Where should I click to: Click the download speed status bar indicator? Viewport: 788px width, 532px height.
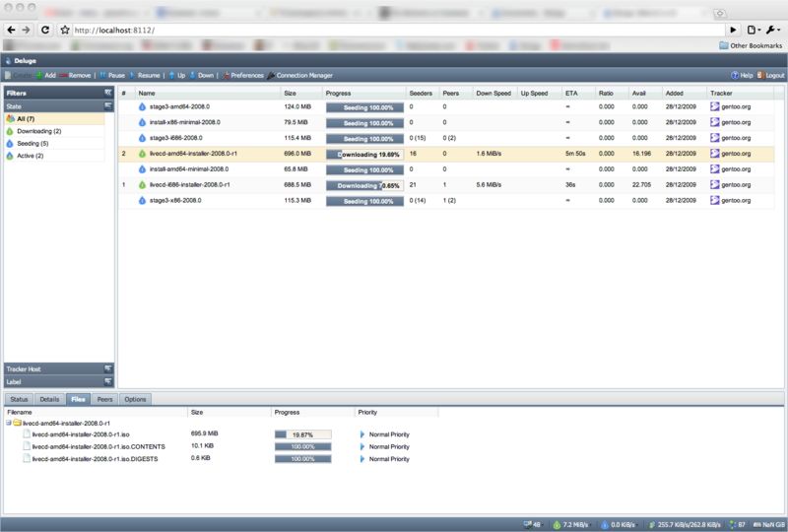572,524
